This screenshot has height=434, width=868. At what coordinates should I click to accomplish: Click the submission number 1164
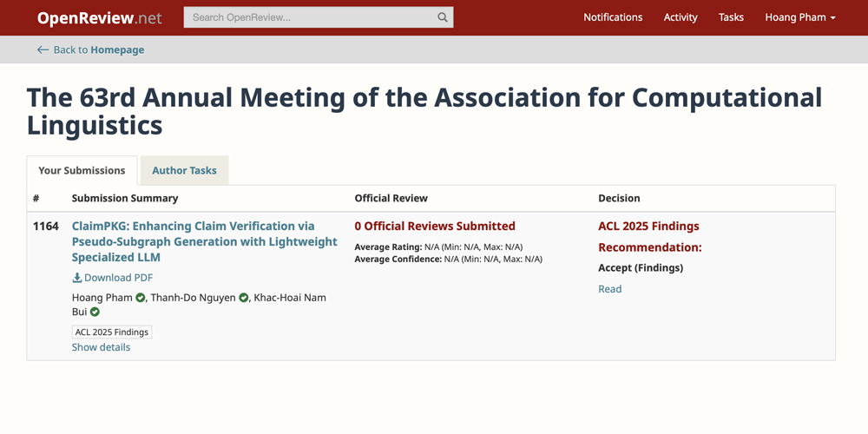[x=45, y=226]
